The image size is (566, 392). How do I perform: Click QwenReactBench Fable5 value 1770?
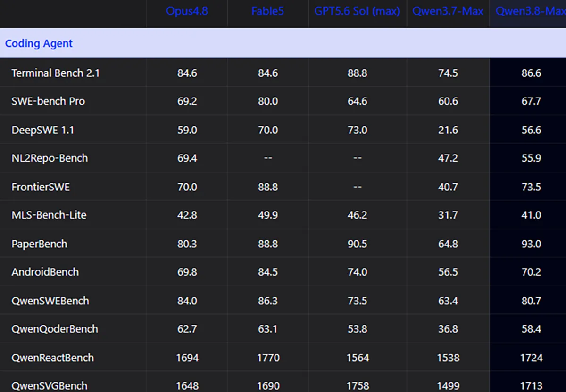[x=268, y=358]
